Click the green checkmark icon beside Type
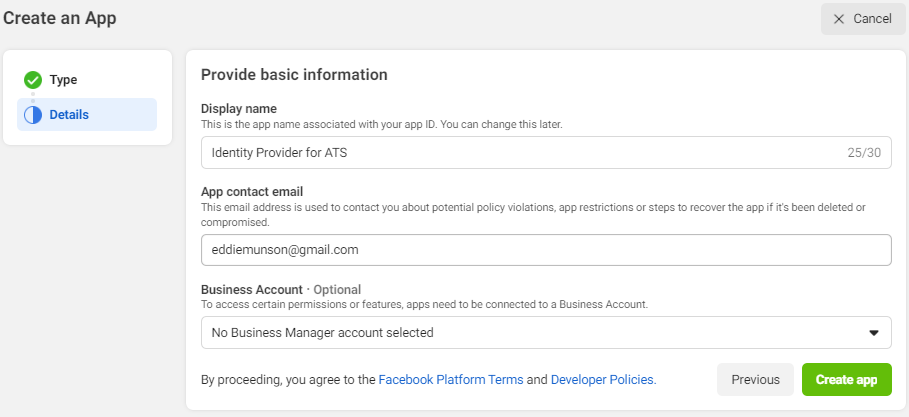 coord(33,80)
